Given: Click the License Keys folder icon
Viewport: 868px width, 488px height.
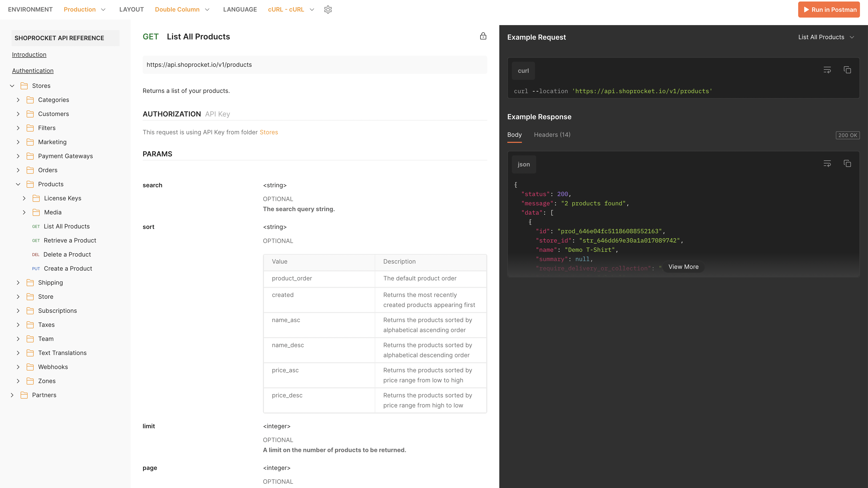Looking at the screenshot, I should [x=36, y=198].
